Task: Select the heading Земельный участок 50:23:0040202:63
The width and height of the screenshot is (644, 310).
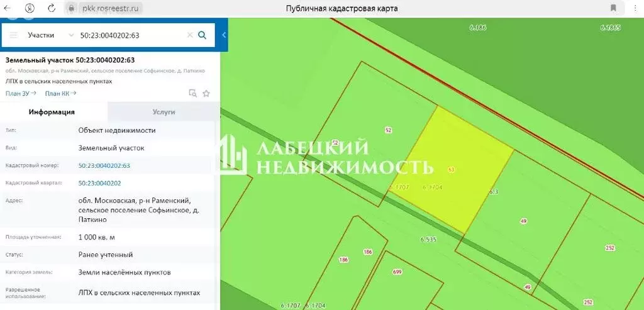Action: (x=70, y=60)
